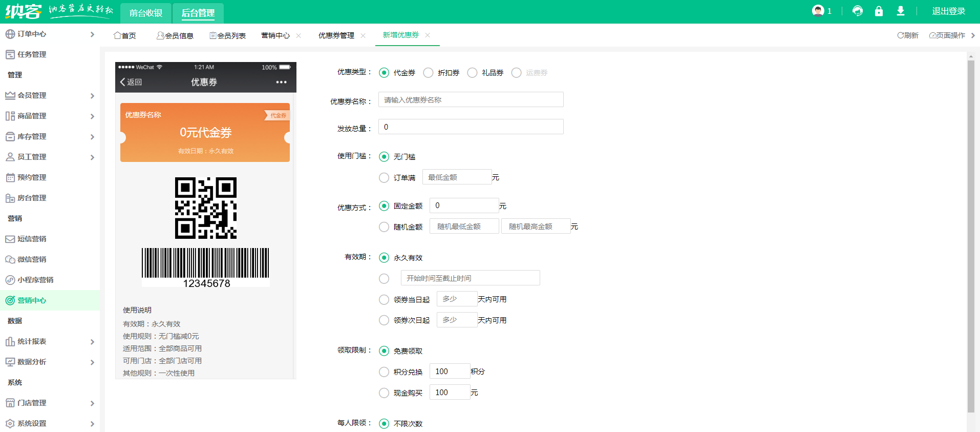The image size is (980, 432).
Task: Switch to the 后台管理 top tab
Action: (198, 13)
